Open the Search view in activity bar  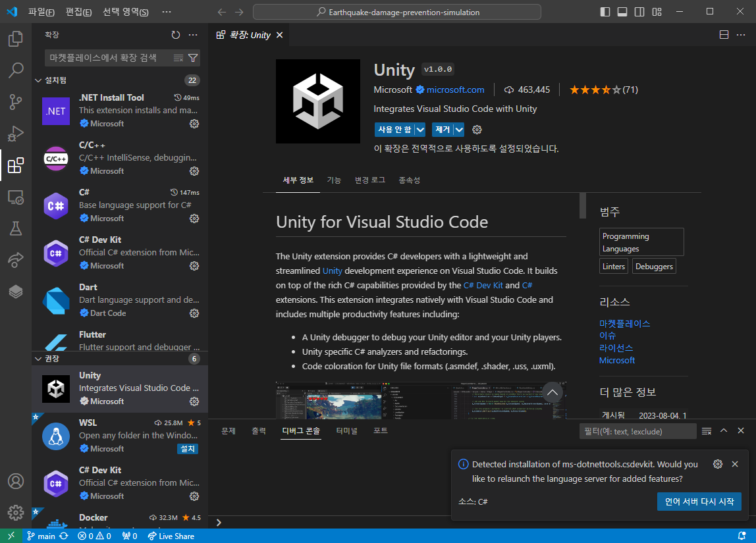click(x=15, y=70)
